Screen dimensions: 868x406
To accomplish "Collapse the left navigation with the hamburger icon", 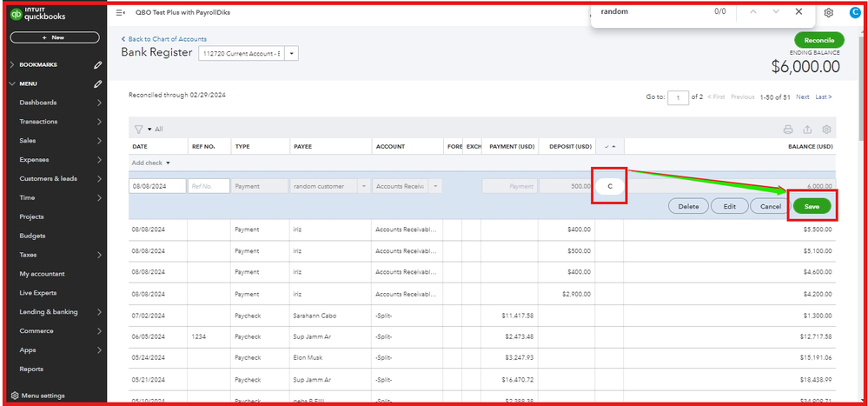I will coord(121,13).
